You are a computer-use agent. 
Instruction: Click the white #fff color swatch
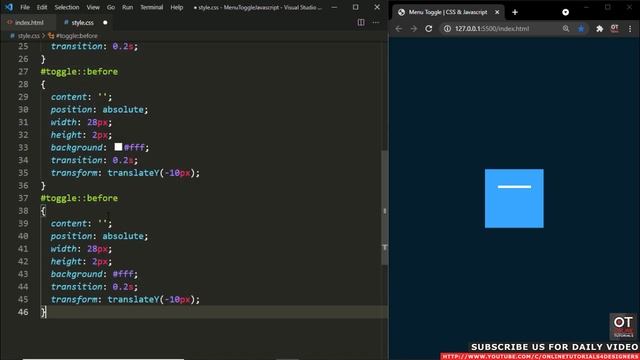tap(118, 147)
